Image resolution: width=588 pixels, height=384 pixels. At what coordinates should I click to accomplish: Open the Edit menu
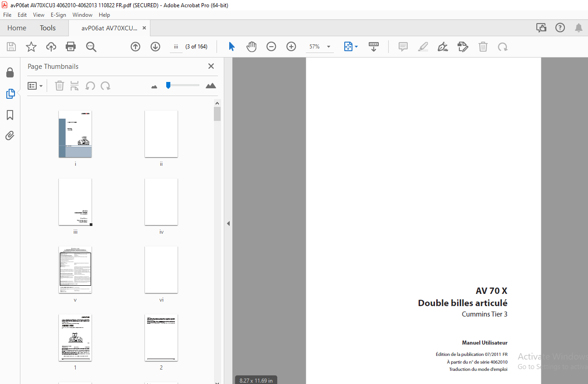tap(22, 15)
